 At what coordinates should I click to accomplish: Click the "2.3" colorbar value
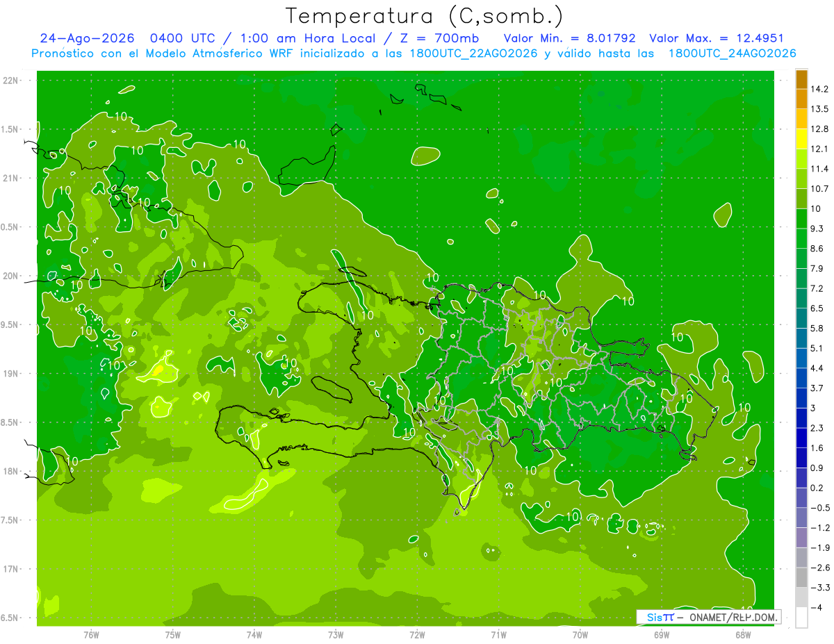817,428
